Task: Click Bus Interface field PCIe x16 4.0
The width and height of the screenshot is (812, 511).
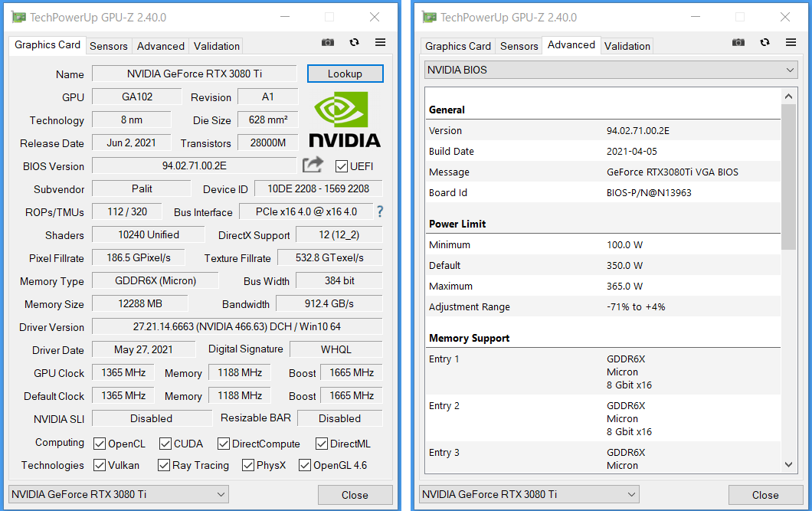Action: (306, 211)
